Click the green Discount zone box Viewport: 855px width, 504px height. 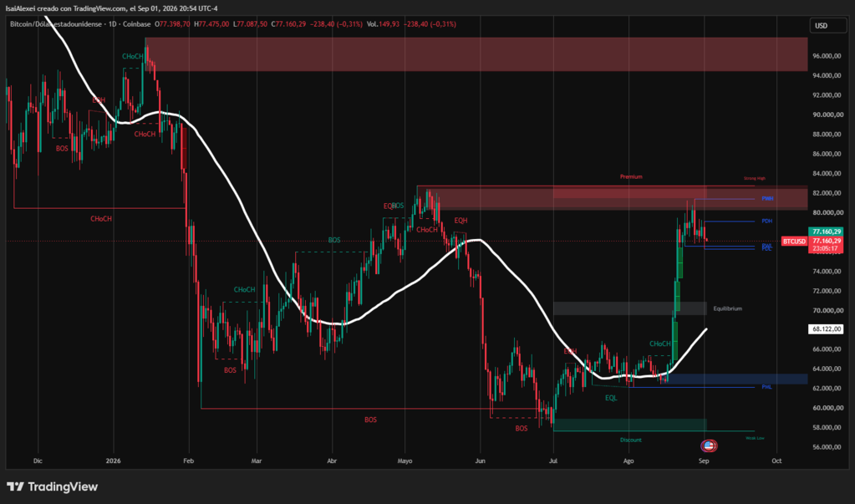click(630, 425)
